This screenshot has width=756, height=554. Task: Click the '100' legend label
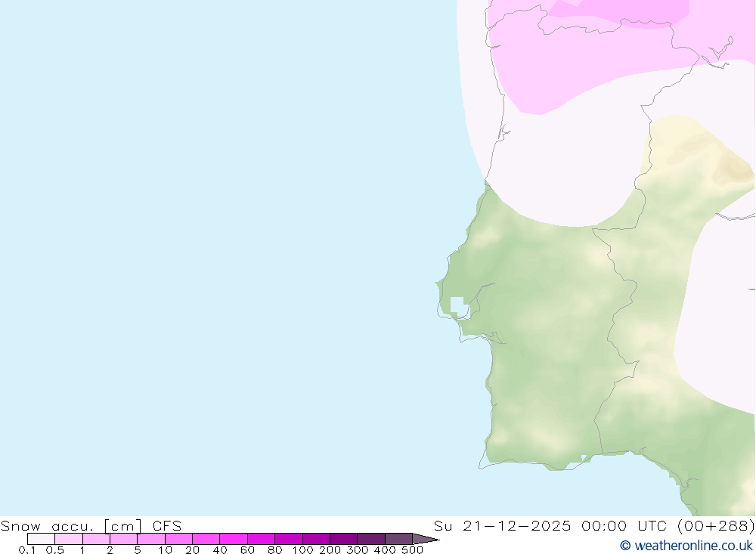pyautogui.click(x=303, y=549)
